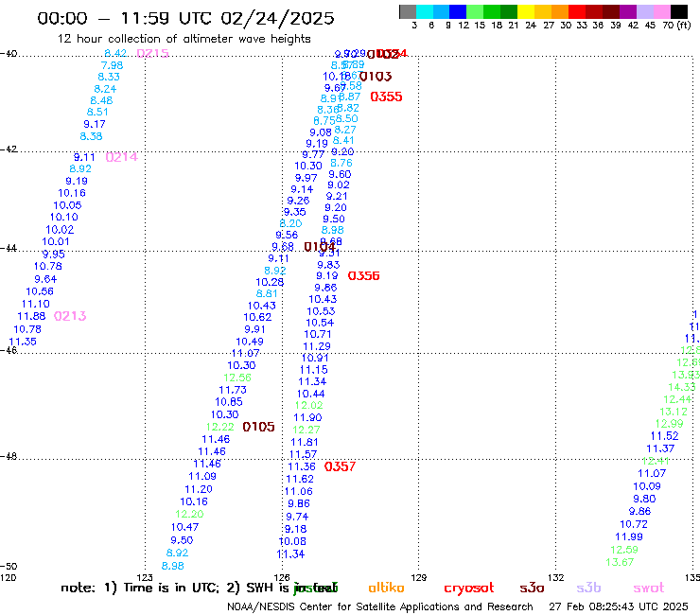Click the wave height value 10.47
Viewport: 700px width, 615px height.
tap(184, 527)
